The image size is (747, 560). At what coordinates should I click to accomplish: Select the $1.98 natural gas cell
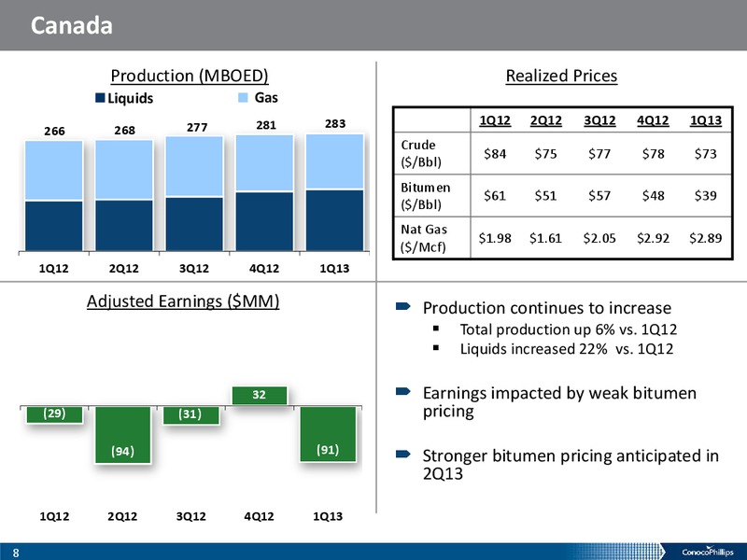pyautogui.click(x=495, y=238)
